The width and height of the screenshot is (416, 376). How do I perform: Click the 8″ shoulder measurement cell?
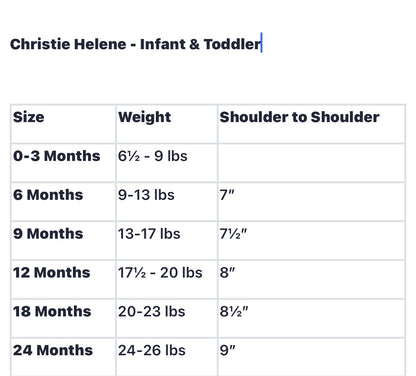pos(311,280)
